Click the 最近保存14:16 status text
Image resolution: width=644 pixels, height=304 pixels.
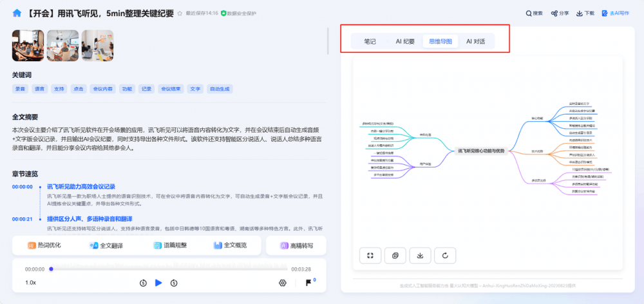pyautogui.click(x=202, y=13)
